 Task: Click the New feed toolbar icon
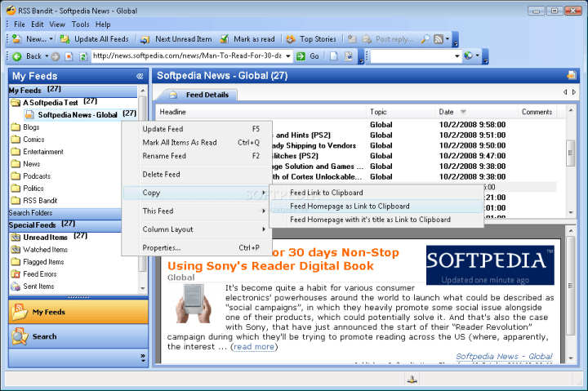click(17, 38)
